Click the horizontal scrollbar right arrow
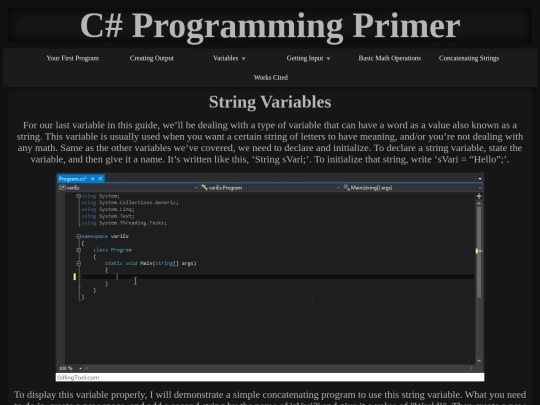The image size is (540, 405). pyautogui.click(x=471, y=368)
